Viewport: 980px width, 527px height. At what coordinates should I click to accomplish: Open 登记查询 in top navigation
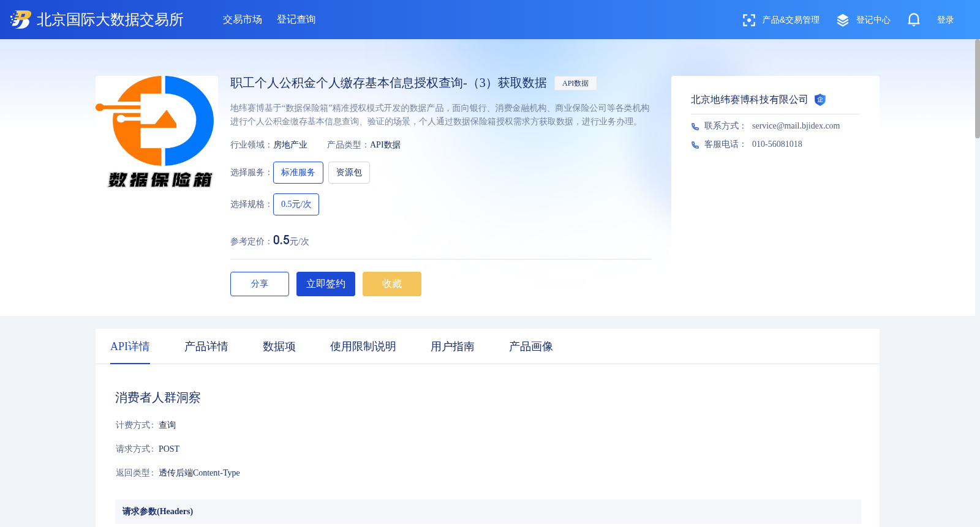coord(296,20)
